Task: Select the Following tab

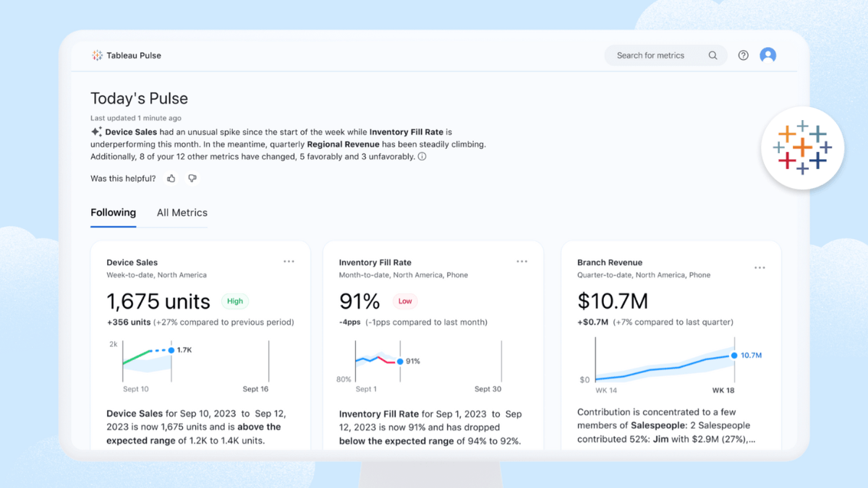Action: click(113, 213)
